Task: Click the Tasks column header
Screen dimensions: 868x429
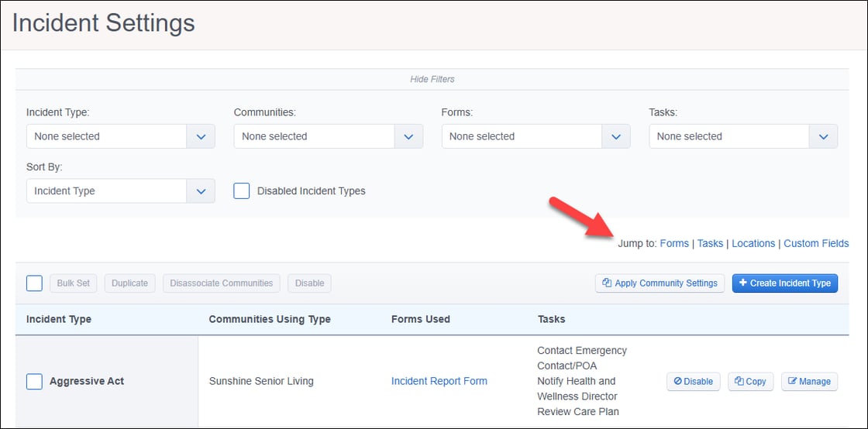Action: pos(551,319)
